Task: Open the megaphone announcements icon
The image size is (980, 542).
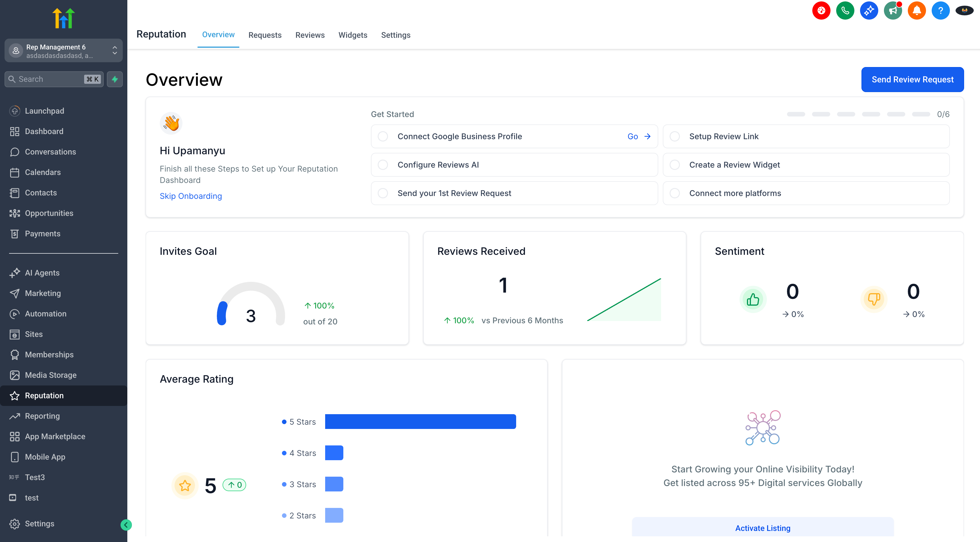Action: coord(892,11)
